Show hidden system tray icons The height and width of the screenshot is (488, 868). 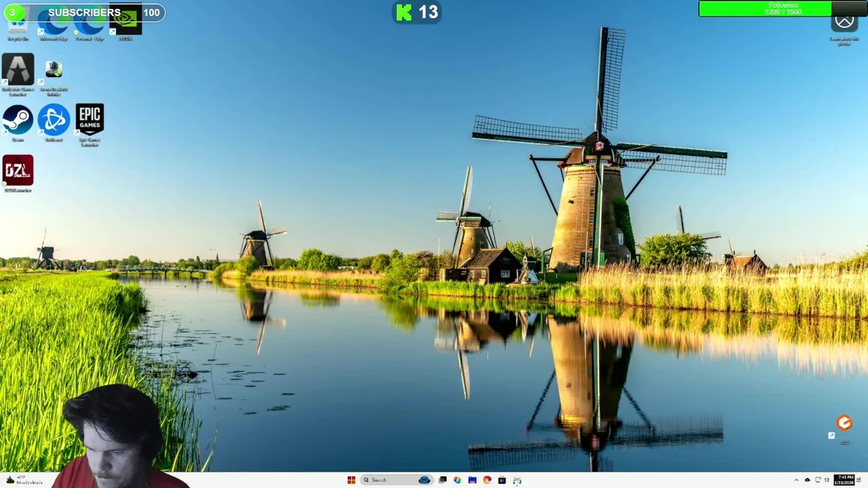[x=797, y=480]
